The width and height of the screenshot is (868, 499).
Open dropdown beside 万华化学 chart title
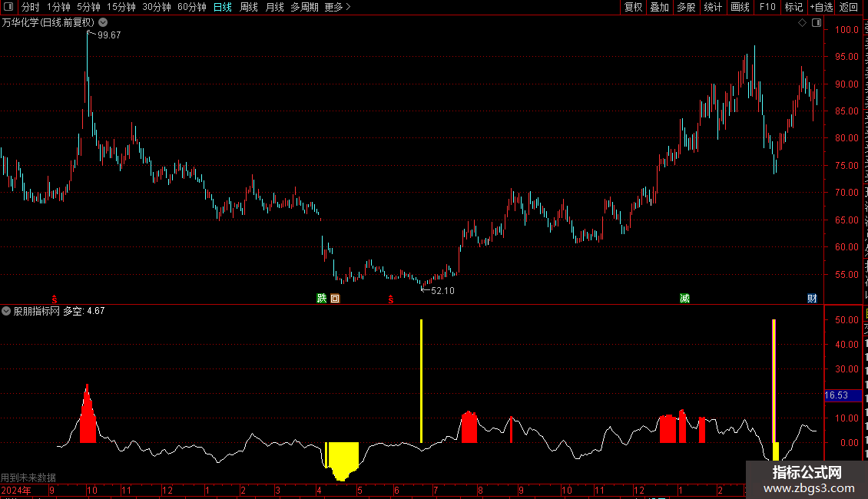pyautogui.click(x=103, y=23)
